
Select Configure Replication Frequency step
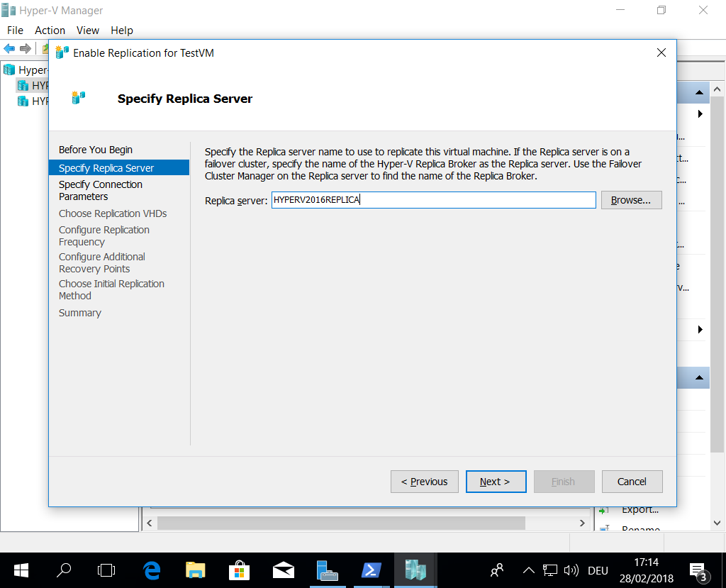pyautogui.click(x=104, y=236)
